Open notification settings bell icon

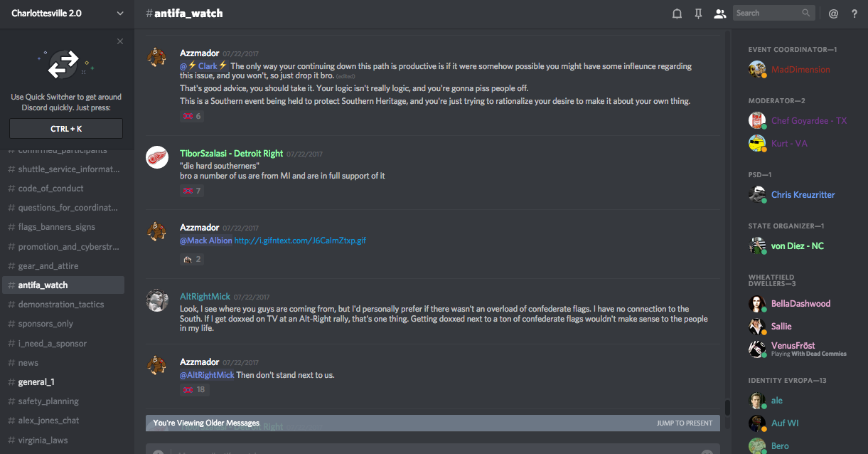(x=677, y=14)
